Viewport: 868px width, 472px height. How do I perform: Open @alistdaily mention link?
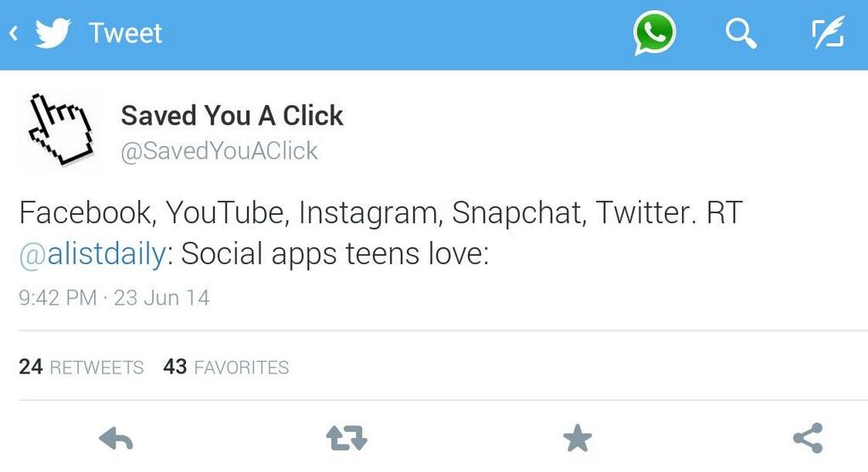[x=93, y=254]
